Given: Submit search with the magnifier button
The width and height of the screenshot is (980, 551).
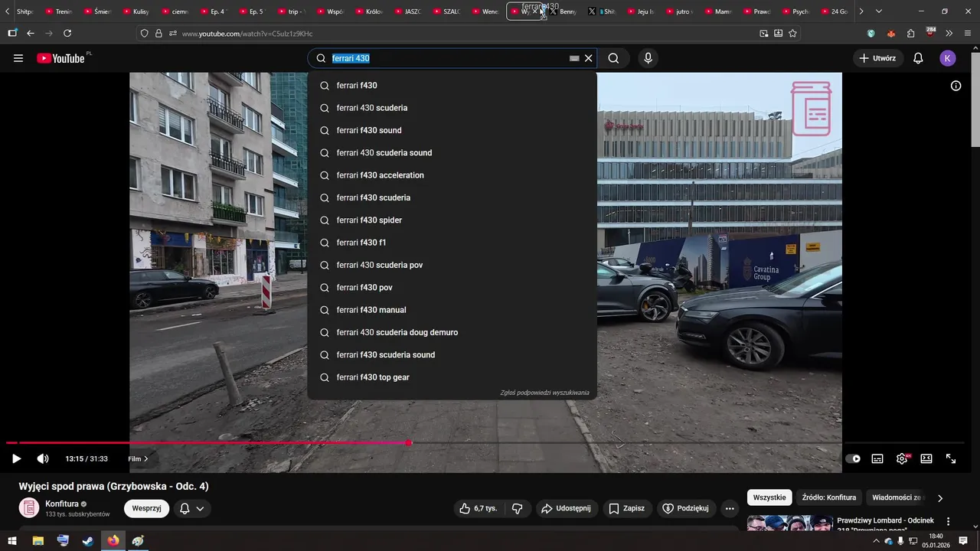Looking at the screenshot, I should (613, 58).
